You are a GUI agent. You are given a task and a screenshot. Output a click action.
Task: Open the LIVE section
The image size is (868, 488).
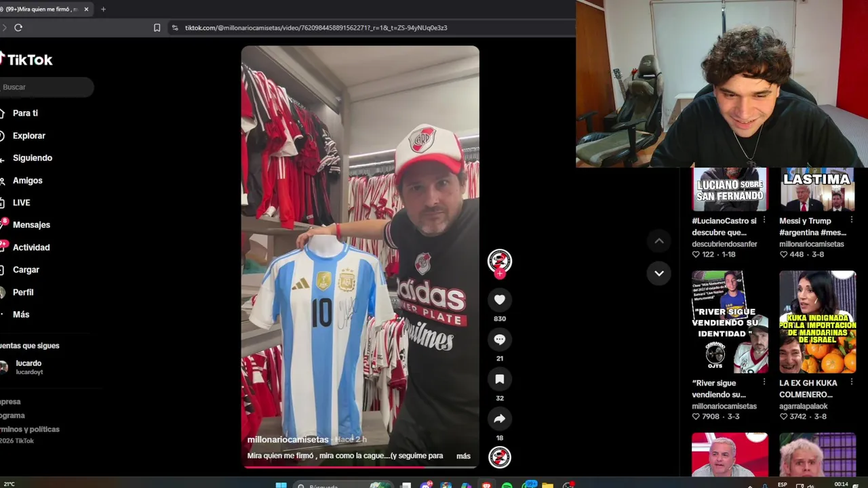click(x=21, y=203)
